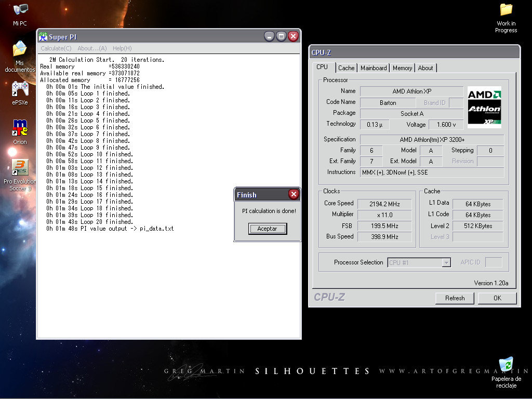532x399 pixels.
Task: Open the Work in Progress folder
Action: (506, 10)
